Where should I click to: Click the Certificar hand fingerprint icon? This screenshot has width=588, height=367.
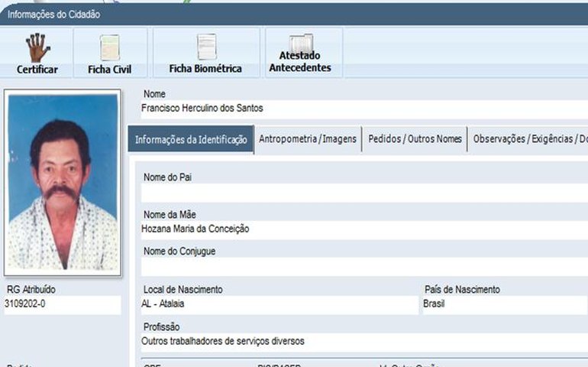tap(37, 48)
